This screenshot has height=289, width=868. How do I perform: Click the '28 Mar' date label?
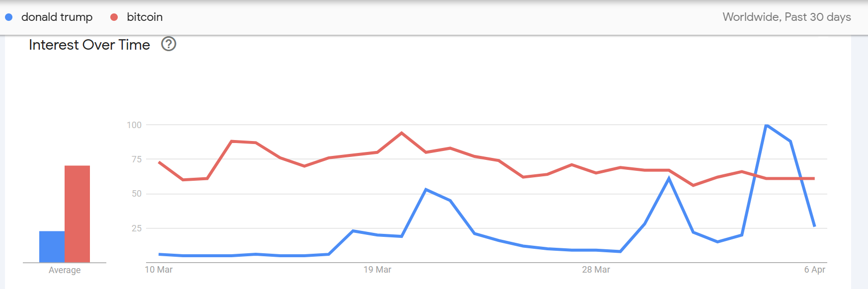[596, 270]
